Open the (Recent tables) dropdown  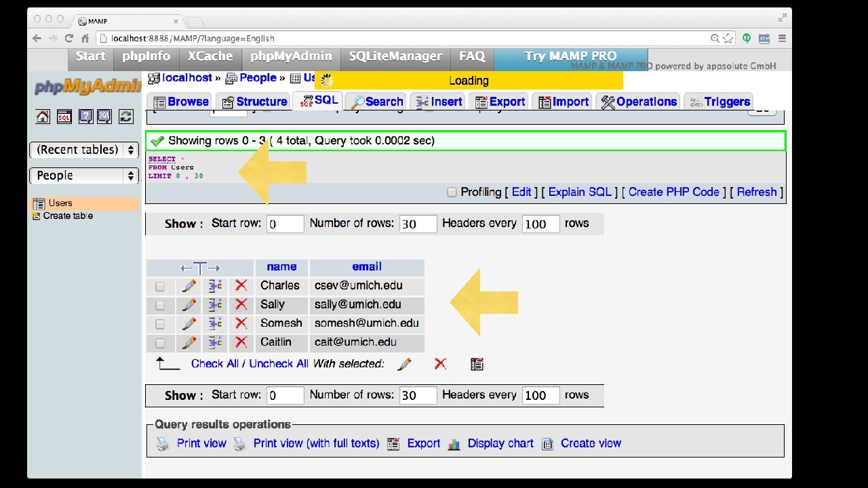click(x=84, y=150)
